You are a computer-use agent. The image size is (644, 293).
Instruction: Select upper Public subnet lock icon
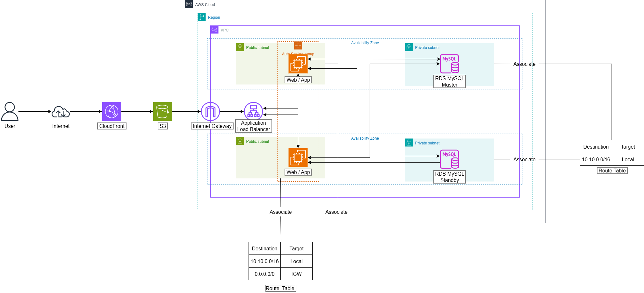click(240, 47)
